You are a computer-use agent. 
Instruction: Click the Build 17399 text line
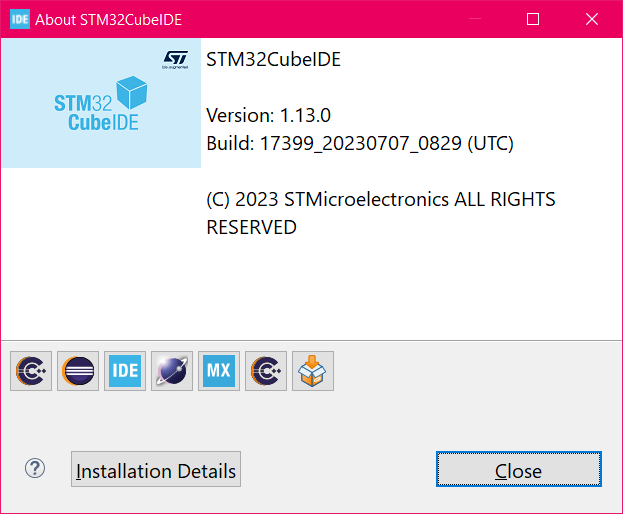(x=360, y=143)
